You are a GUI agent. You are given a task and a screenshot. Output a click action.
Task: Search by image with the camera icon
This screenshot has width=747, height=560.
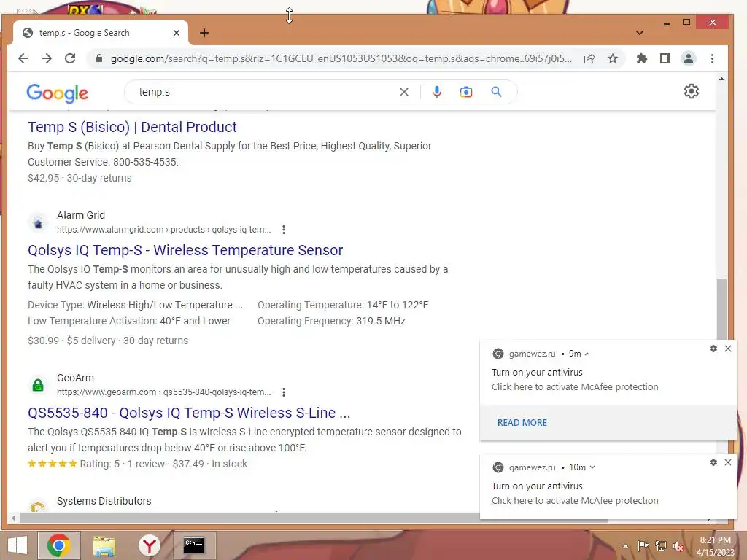466,92
